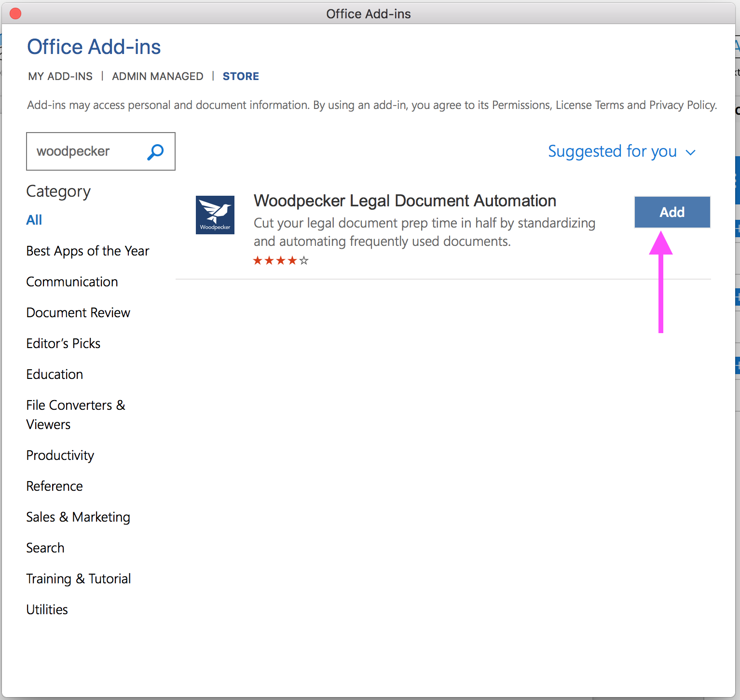740x700 pixels.
Task: Choose the Sales & Marketing category
Action: pos(78,517)
